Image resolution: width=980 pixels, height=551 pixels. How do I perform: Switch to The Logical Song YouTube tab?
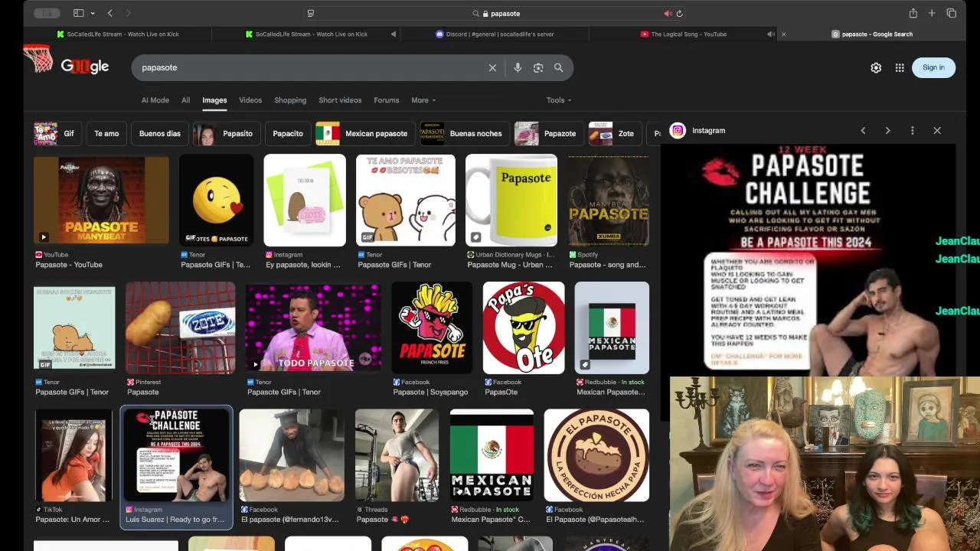683,34
